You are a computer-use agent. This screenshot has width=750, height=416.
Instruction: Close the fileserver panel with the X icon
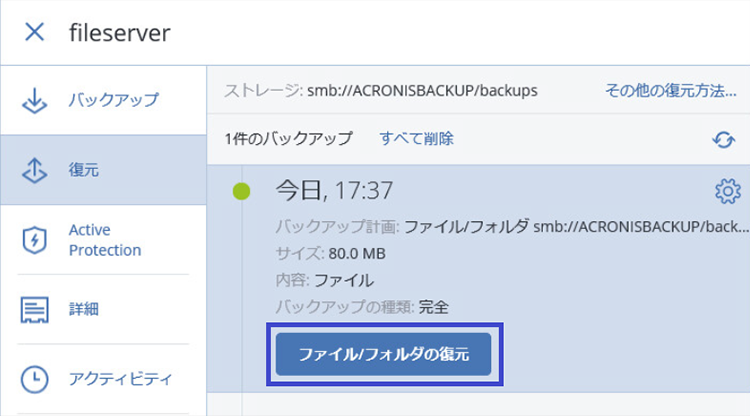click(34, 32)
